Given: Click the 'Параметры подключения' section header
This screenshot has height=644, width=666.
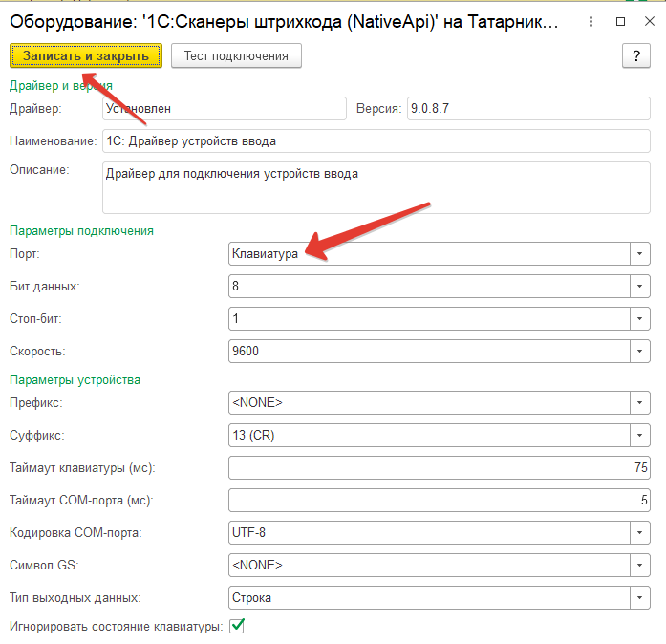Looking at the screenshot, I should [x=81, y=230].
